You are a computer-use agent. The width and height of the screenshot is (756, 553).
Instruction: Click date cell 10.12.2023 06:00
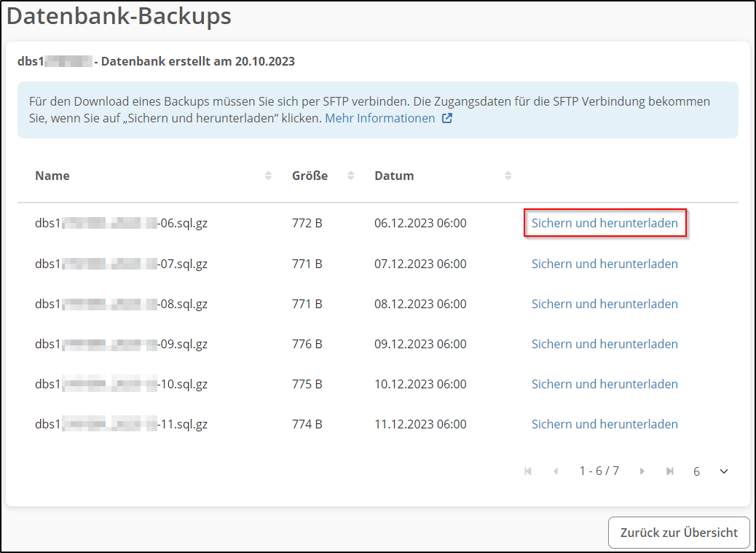(x=420, y=384)
